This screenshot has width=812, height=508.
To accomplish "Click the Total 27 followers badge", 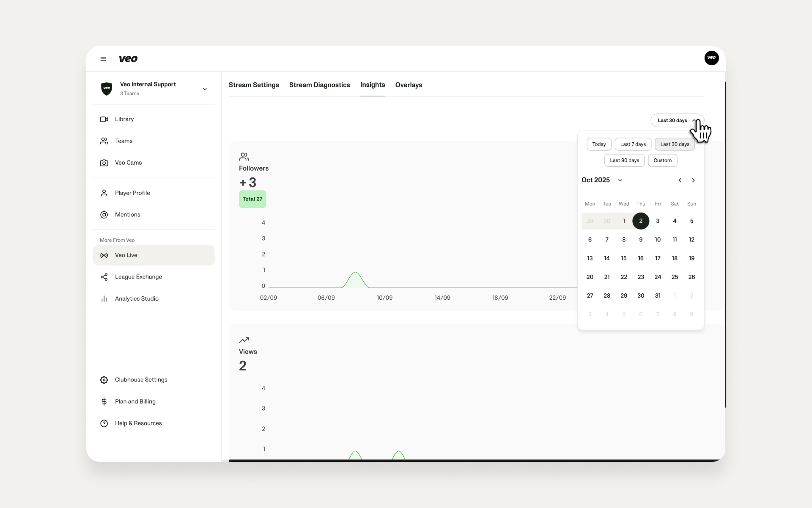I will (x=252, y=199).
